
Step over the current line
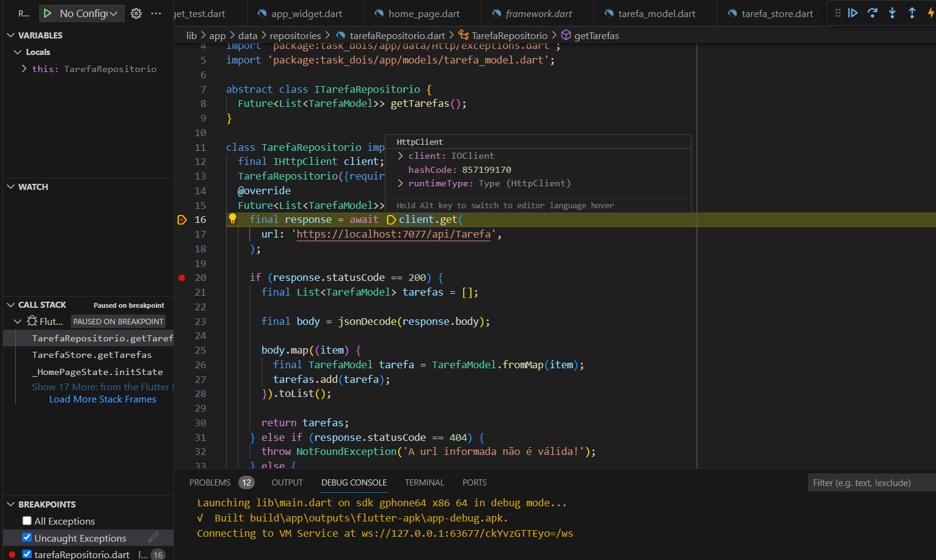click(872, 13)
